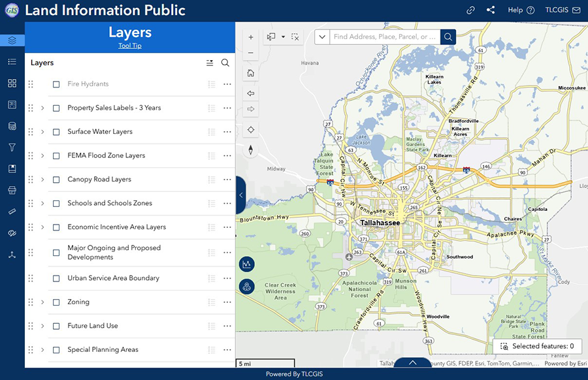Turn on Urban Service Area Boundary layer
588x380 pixels.
56,279
